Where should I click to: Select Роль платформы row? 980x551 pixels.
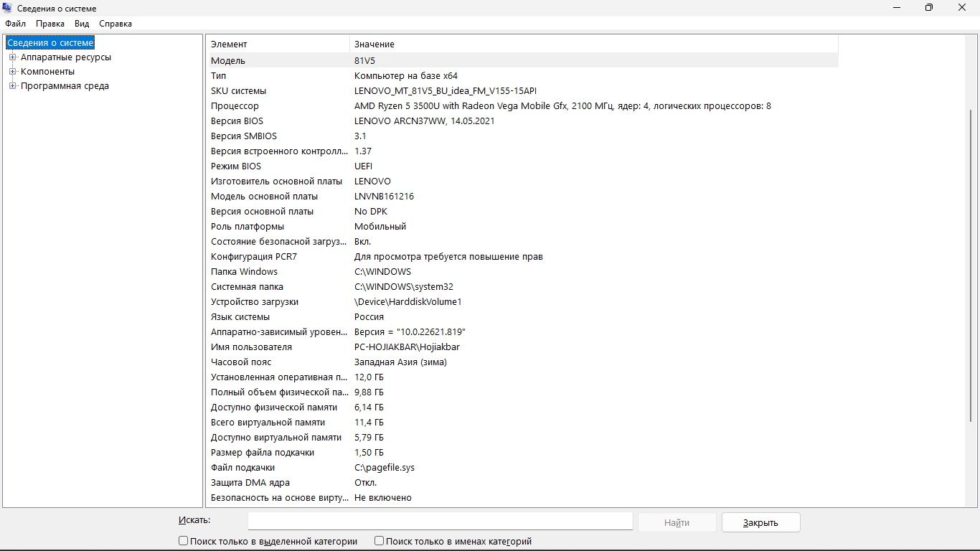524,227
